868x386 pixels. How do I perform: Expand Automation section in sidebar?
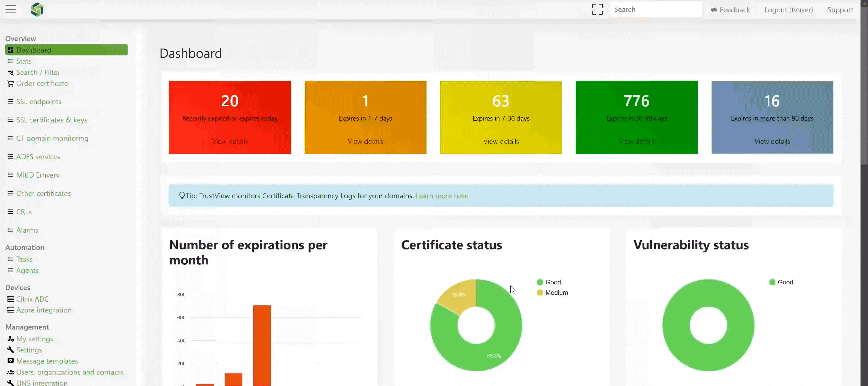coord(24,247)
